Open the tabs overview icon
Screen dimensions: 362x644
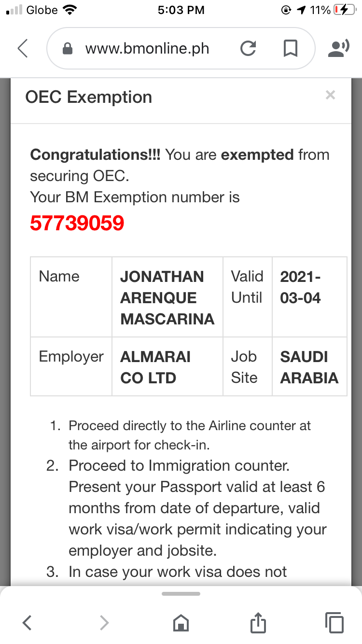(334, 623)
